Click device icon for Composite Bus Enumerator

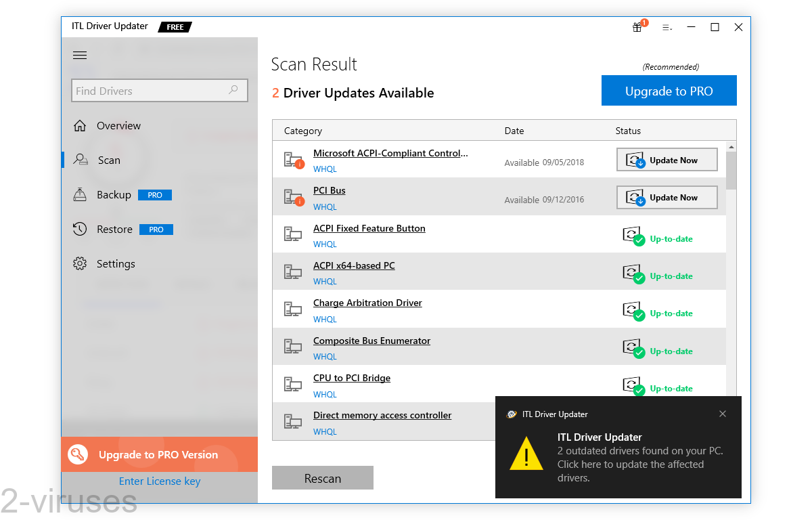pos(292,347)
